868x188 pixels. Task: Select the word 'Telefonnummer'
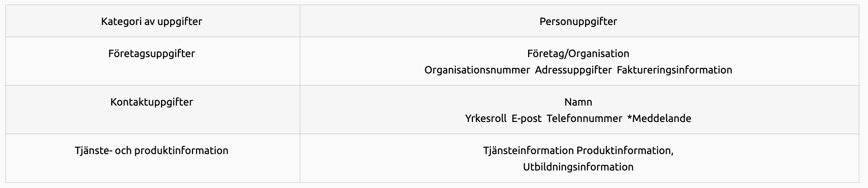(584, 118)
